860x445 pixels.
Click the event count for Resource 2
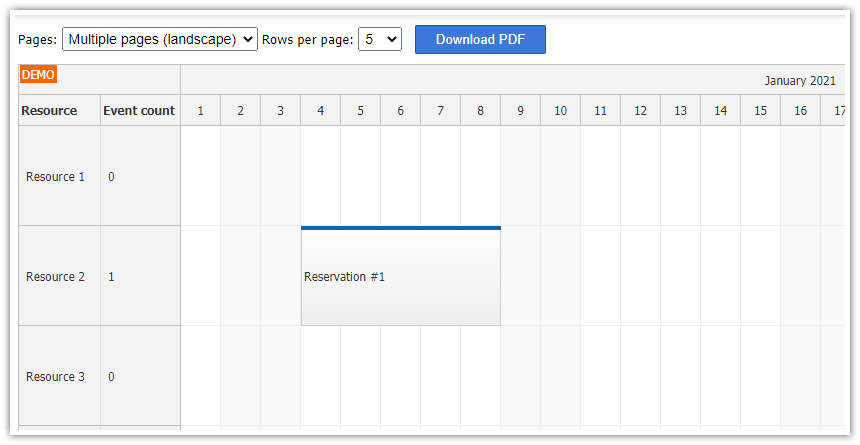coord(111,277)
